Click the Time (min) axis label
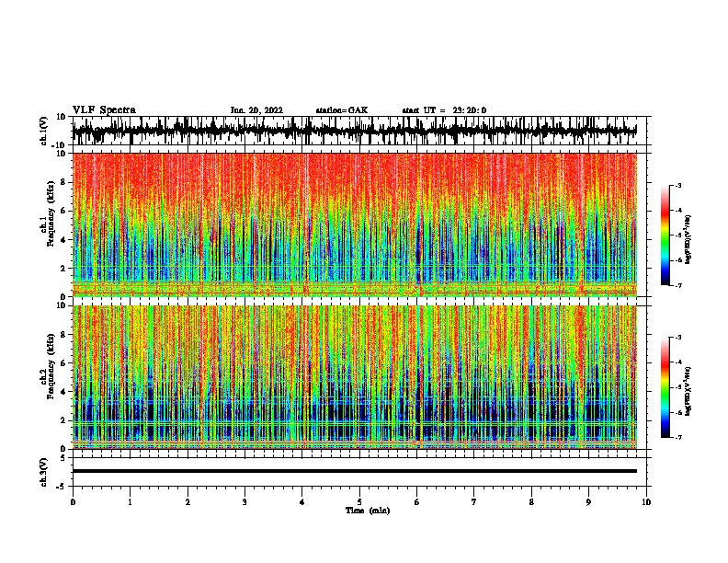The image size is (728, 563). tap(368, 511)
